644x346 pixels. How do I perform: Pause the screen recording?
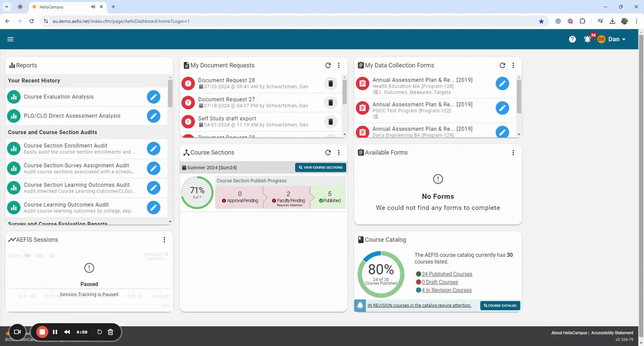tap(55, 332)
